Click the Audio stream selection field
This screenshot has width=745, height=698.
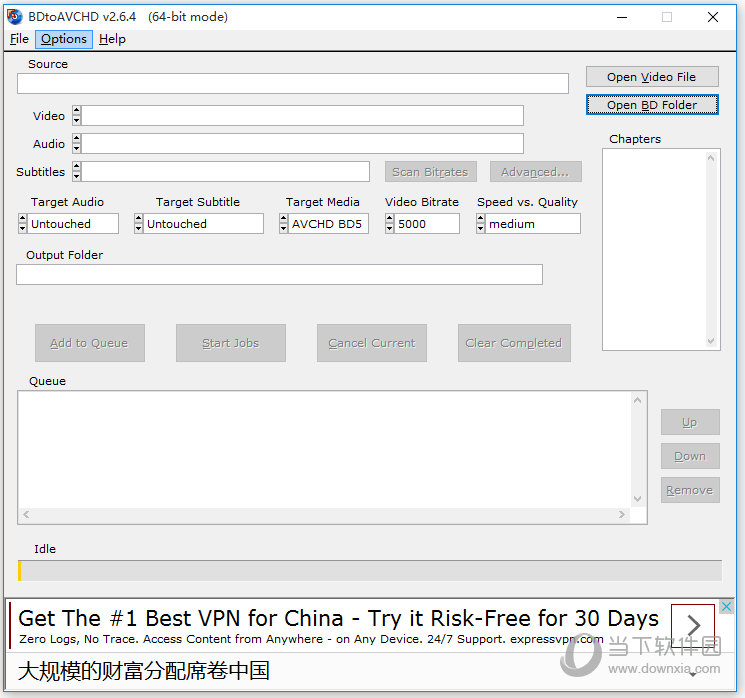[x=303, y=143]
